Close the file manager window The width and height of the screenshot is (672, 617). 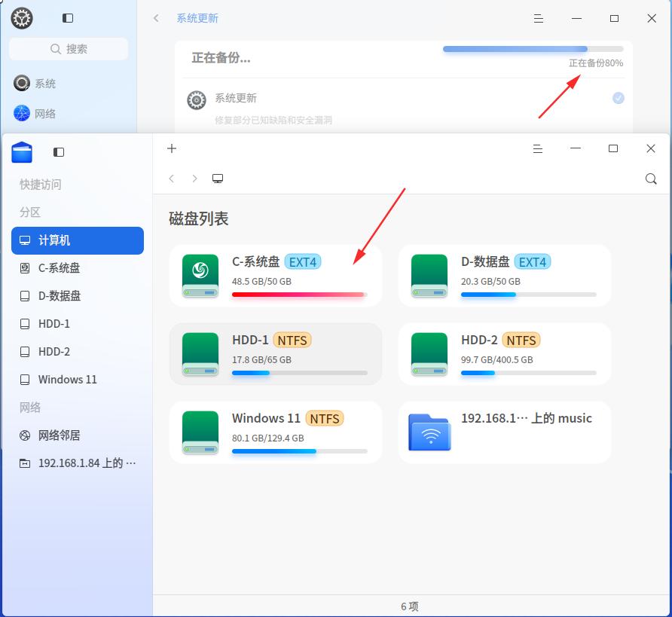coord(651,148)
